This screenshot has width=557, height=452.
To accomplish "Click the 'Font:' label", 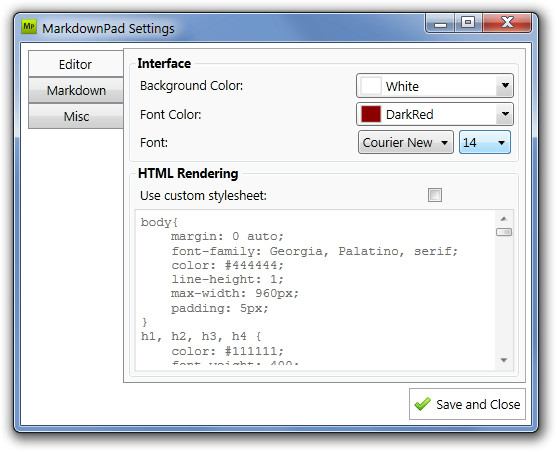I will (154, 142).
